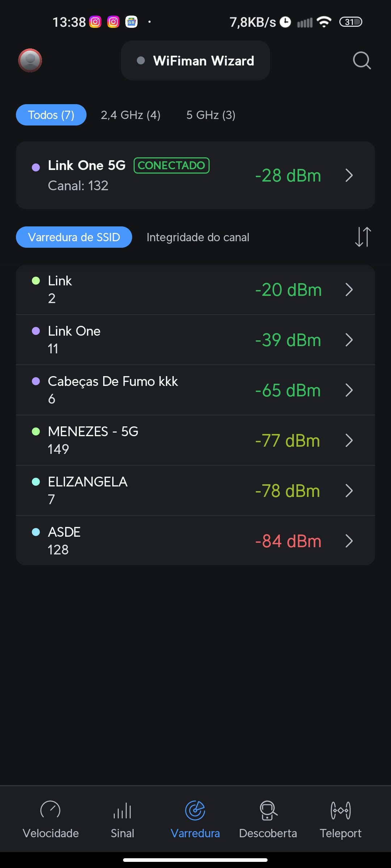The height and width of the screenshot is (868, 391).
Task: Expand Link One 5G connected network chevron
Action: point(349,175)
